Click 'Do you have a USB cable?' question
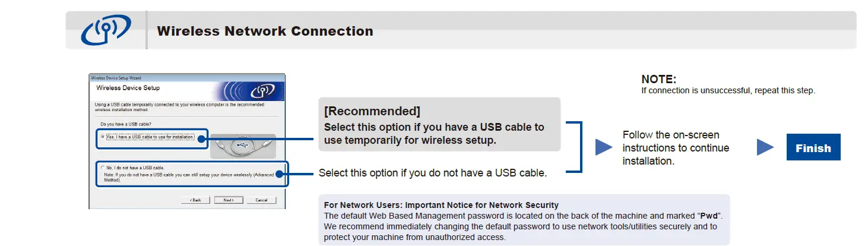This screenshot has width=868, height=246. [126, 124]
